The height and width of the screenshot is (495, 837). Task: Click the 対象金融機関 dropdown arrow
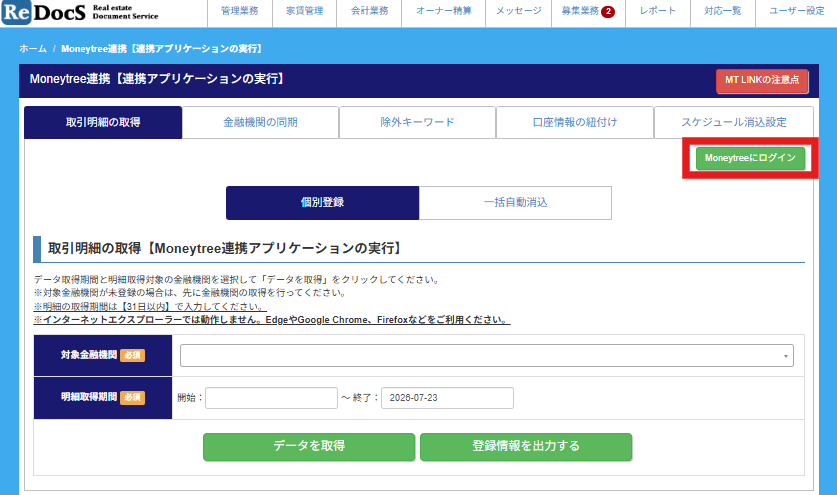pyautogui.click(x=785, y=356)
